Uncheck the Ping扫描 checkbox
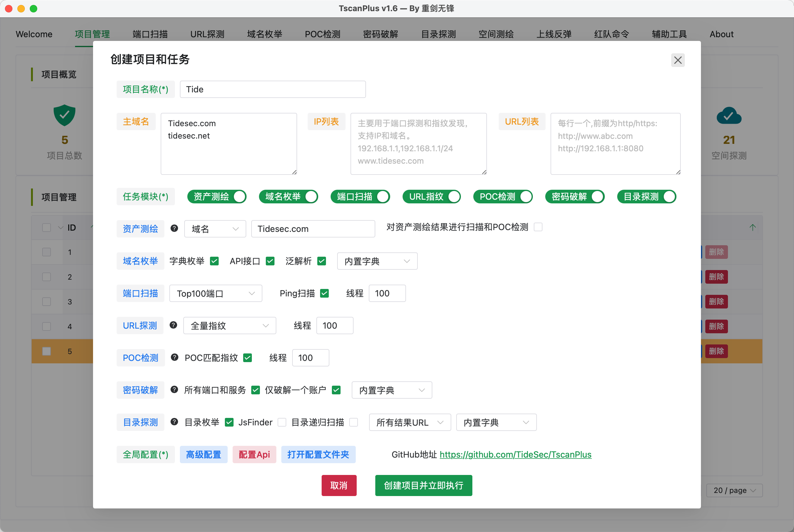This screenshot has width=794, height=532. tap(324, 293)
